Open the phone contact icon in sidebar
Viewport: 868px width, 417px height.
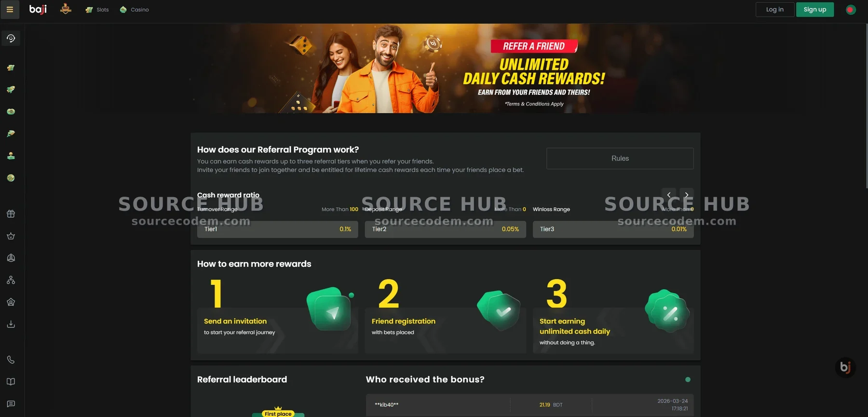(x=11, y=360)
